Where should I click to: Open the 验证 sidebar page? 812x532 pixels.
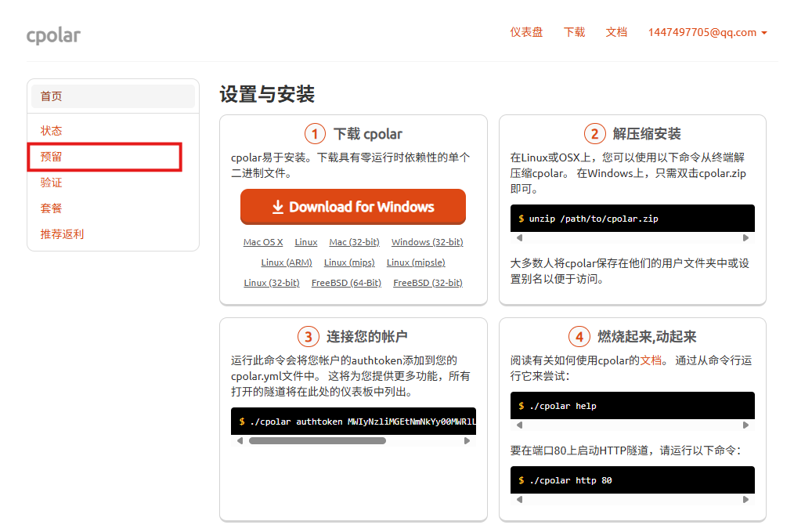(51, 182)
